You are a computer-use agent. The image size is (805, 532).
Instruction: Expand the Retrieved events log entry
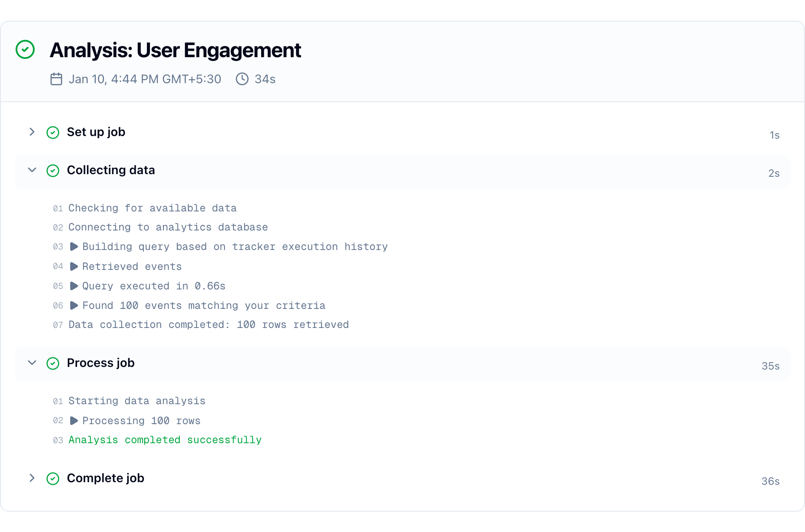(74, 266)
